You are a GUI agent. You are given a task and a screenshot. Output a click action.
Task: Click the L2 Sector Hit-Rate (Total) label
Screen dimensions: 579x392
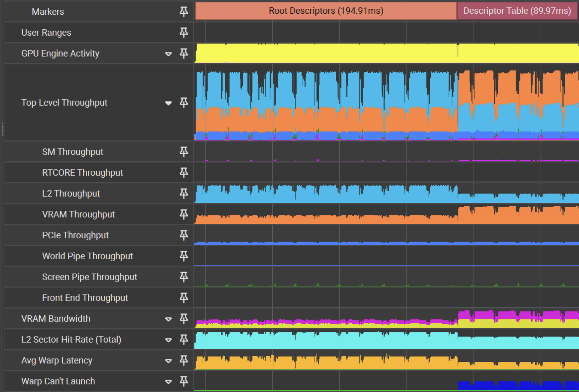tap(71, 340)
